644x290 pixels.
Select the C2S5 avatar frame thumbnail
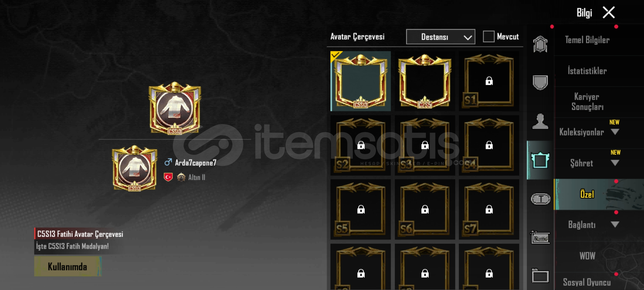click(x=425, y=81)
